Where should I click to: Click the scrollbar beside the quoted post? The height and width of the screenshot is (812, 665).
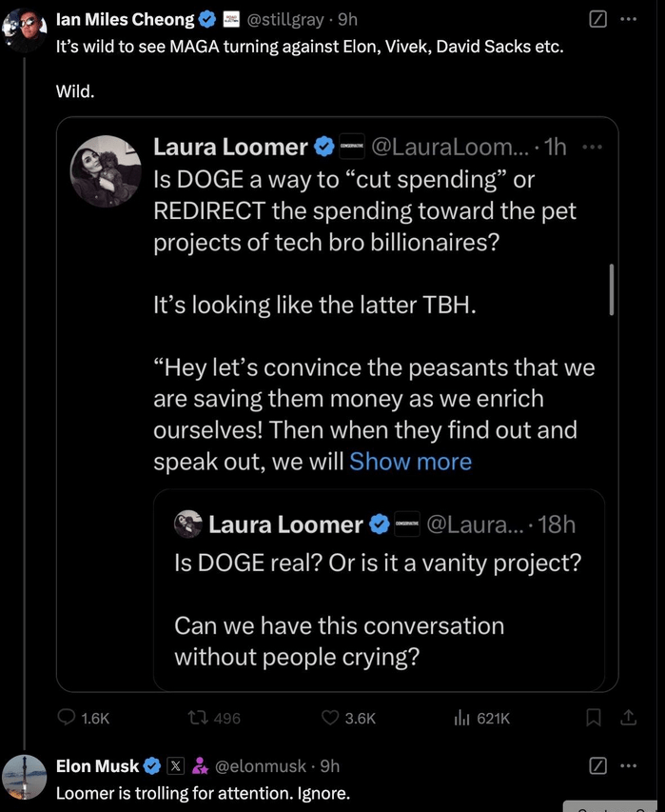click(611, 289)
